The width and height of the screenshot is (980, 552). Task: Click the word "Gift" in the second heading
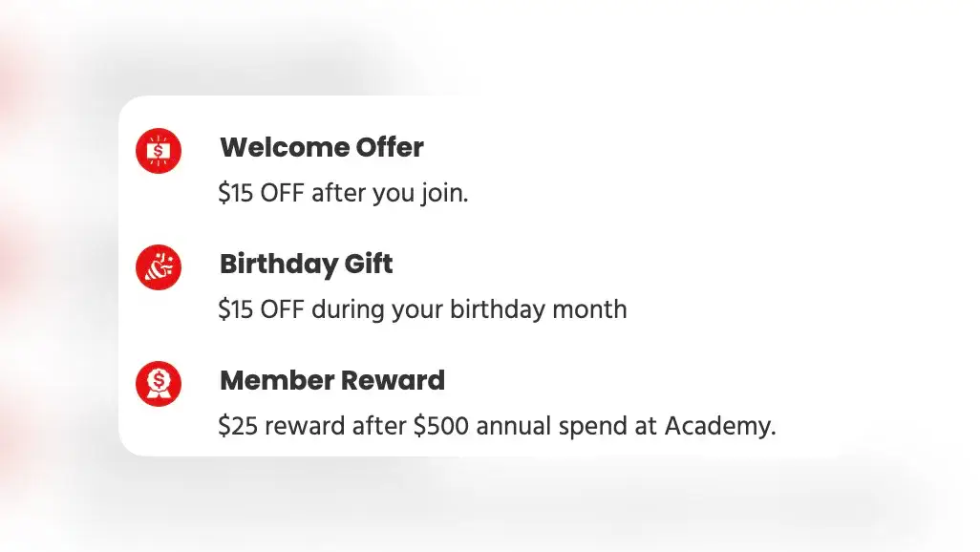click(369, 264)
